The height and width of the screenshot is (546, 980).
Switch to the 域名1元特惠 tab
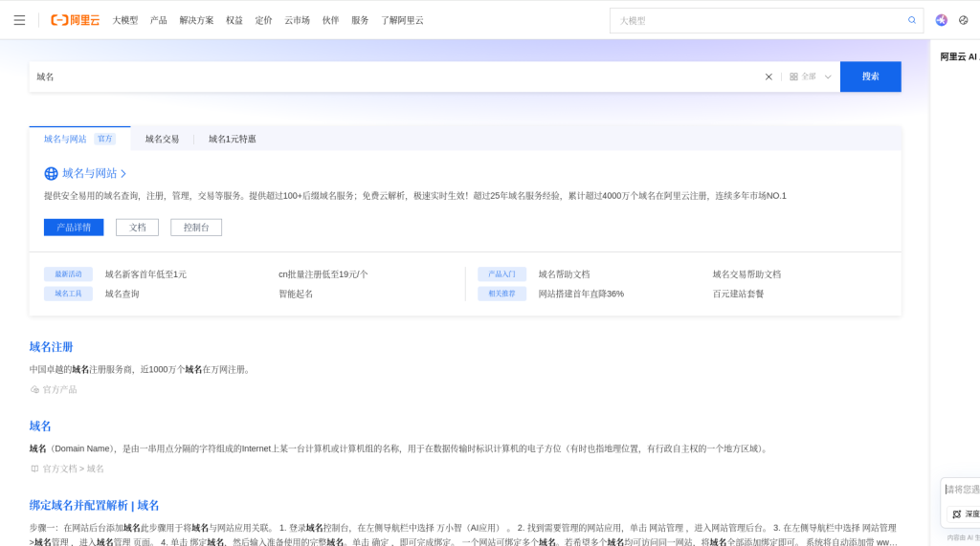[x=233, y=139]
